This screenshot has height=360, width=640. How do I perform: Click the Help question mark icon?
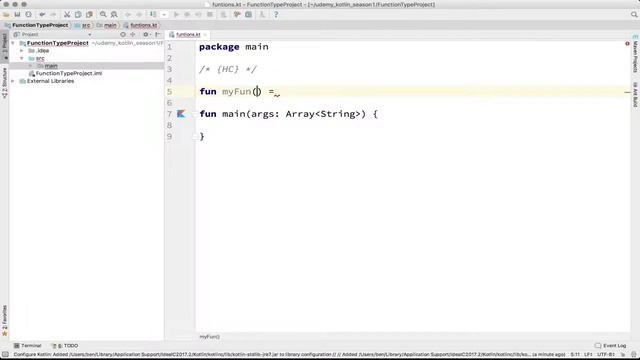[x=276, y=15]
